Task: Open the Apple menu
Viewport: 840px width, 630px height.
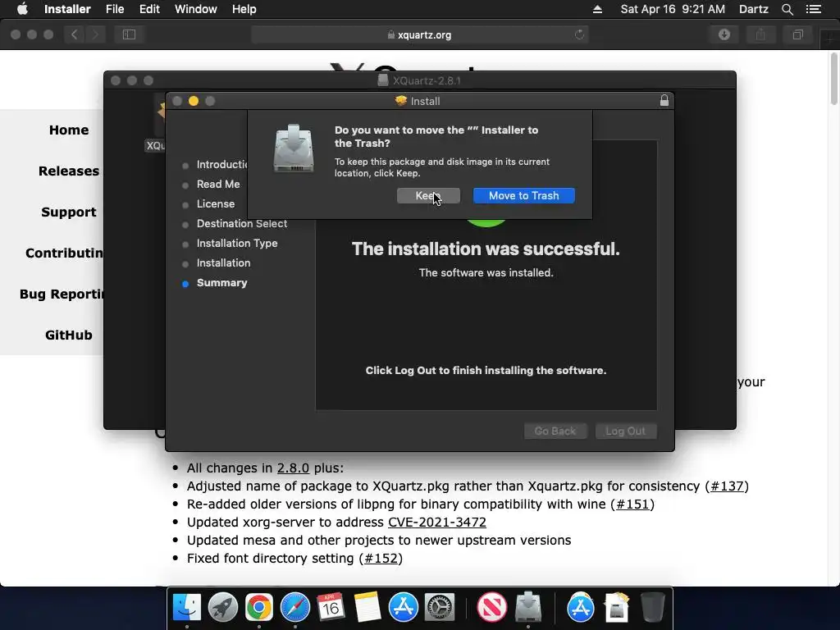Action: [x=22, y=9]
